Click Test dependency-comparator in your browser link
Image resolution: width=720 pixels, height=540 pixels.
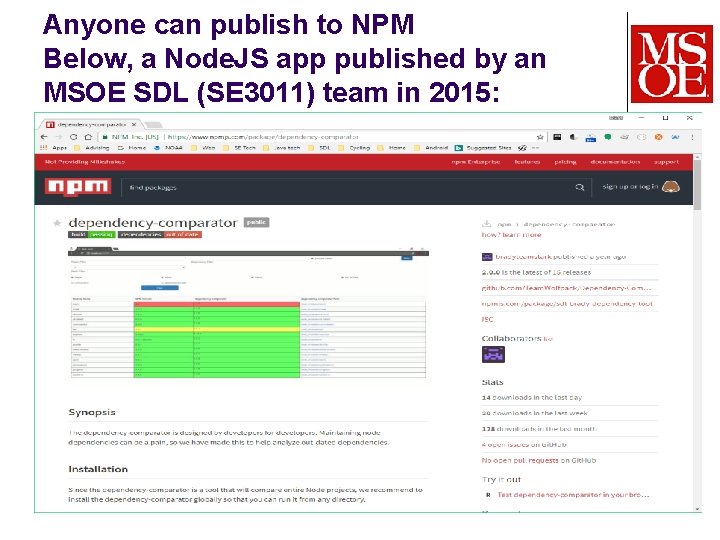(573, 495)
